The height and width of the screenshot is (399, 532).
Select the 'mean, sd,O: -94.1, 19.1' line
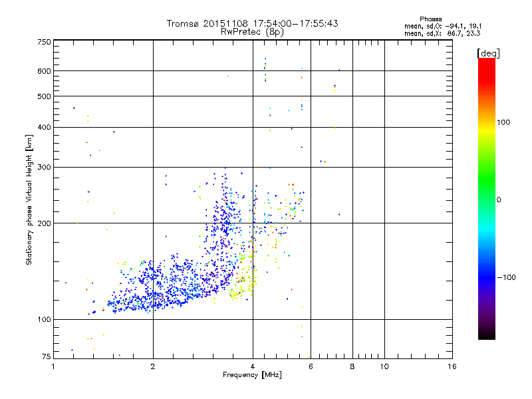[x=443, y=26]
